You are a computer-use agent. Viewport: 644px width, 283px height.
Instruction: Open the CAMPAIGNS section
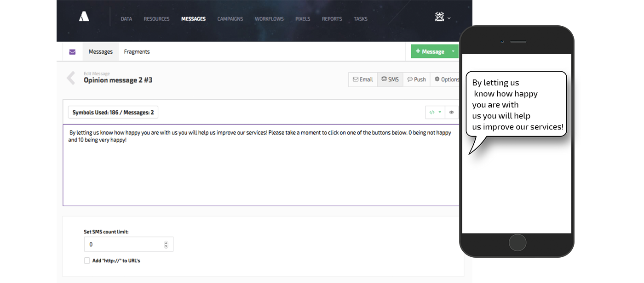pos(230,19)
